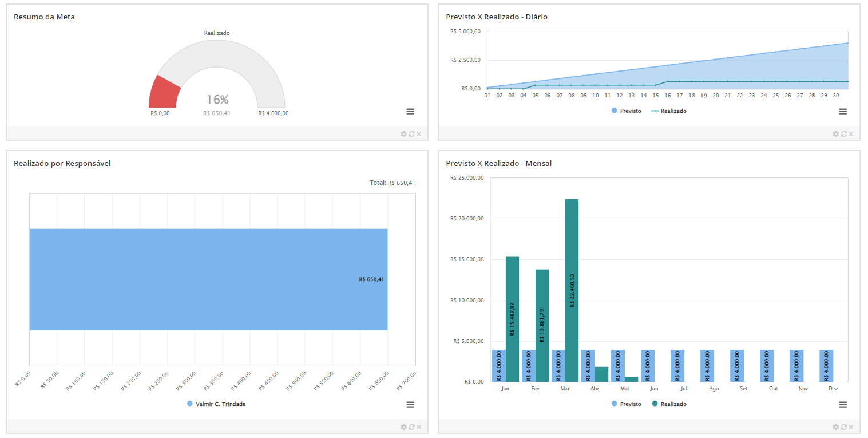Screen dimensions: 868x438
Task: Select January Realizado bar R$ 15.487,97
Action: 512,319
